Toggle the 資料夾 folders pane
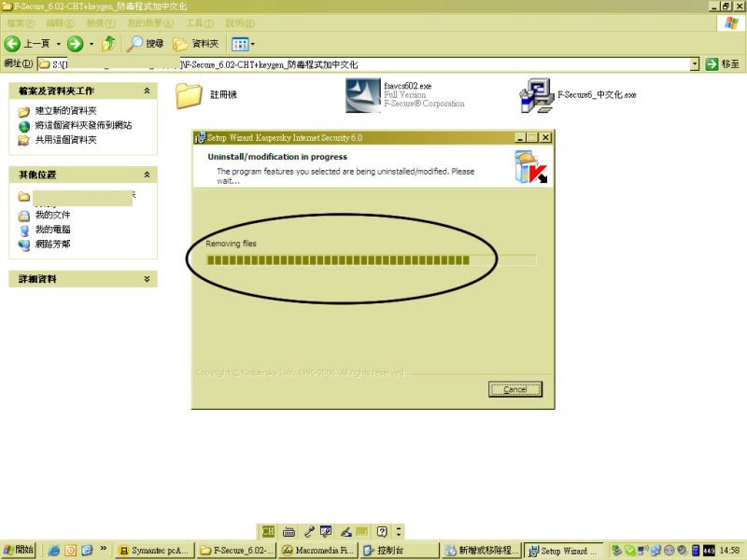747x560 pixels. pos(196,44)
